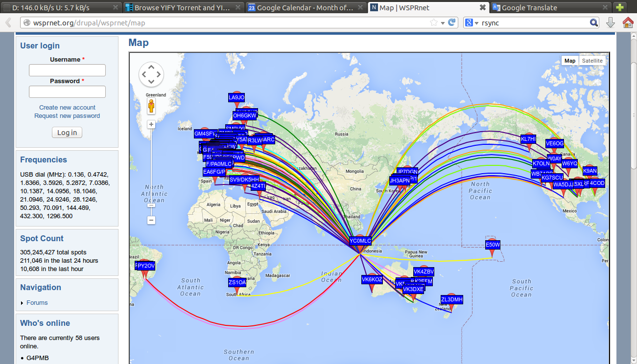Select the KL7HI station label in Alaska

click(x=528, y=139)
